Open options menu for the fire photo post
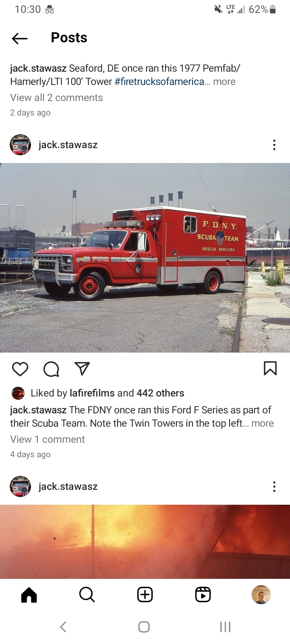The image size is (290, 644). pos(274,487)
